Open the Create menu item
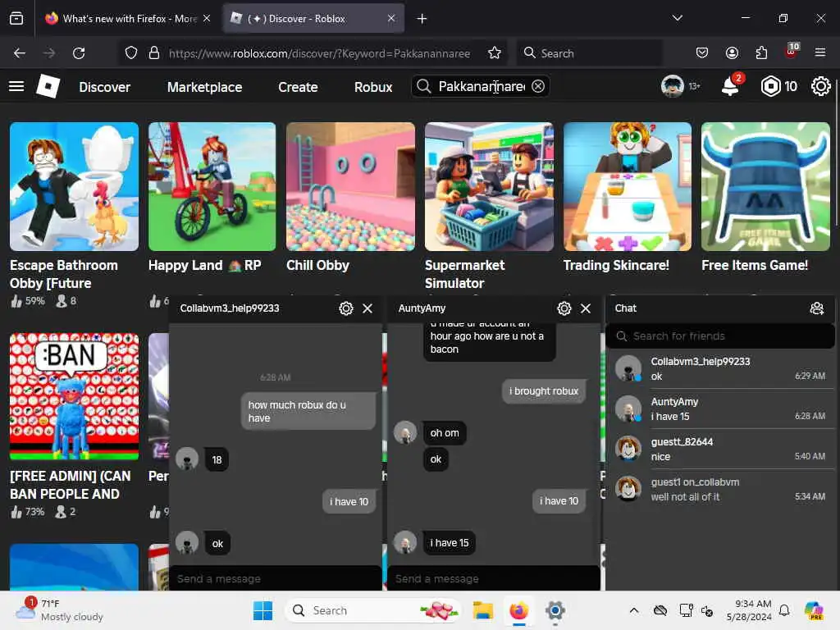The width and height of the screenshot is (840, 630). (298, 87)
